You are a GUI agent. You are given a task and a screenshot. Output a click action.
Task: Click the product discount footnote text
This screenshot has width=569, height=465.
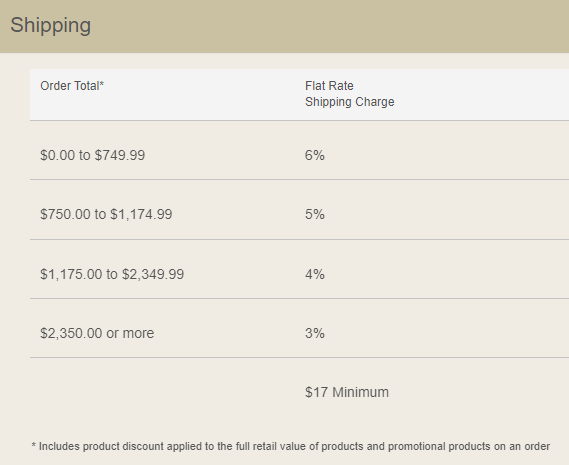tap(291, 446)
